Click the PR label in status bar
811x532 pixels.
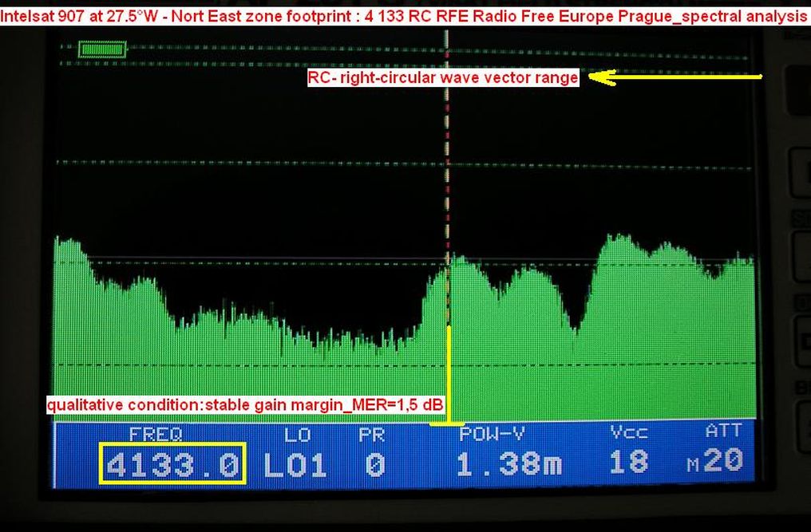click(371, 434)
